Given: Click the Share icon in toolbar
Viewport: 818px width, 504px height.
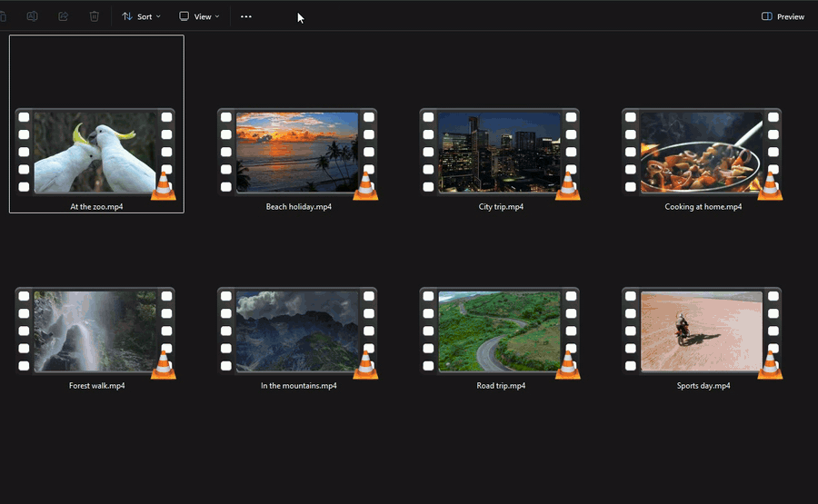Looking at the screenshot, I should tap(63, 16).
